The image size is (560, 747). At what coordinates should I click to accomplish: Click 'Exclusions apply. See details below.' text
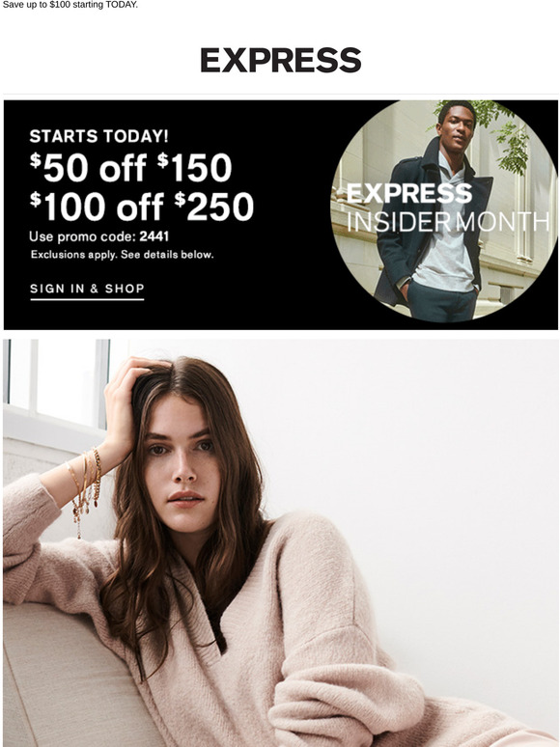pos(122,255)
